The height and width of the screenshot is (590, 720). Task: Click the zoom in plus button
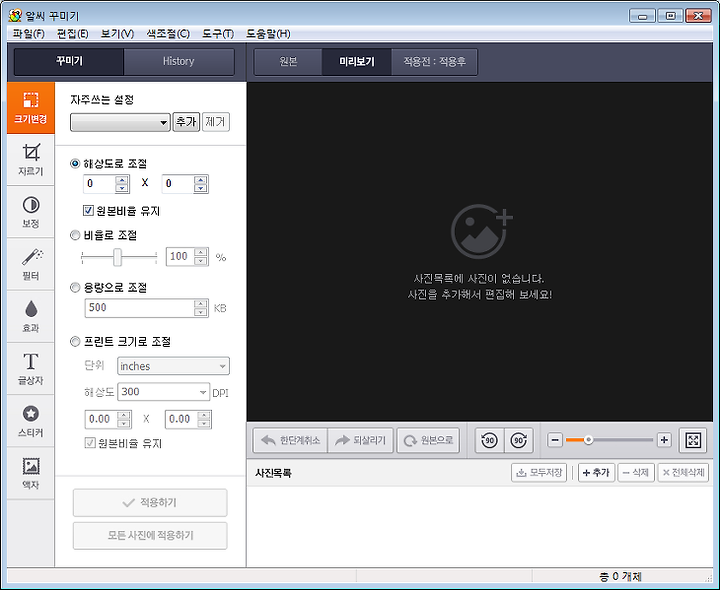[664, 440]
